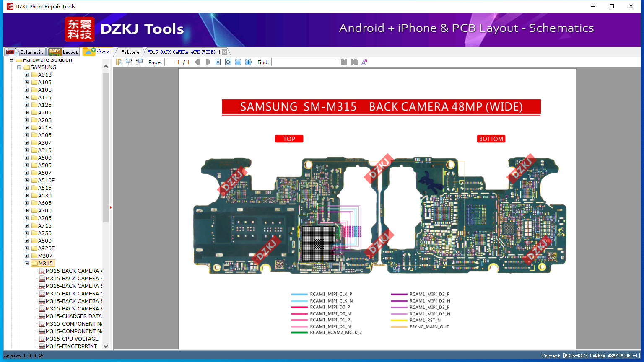The height and width of the screenshot is (362, 644).
Task: Click the A500 folder icon
Action: (x=34, y=158)
